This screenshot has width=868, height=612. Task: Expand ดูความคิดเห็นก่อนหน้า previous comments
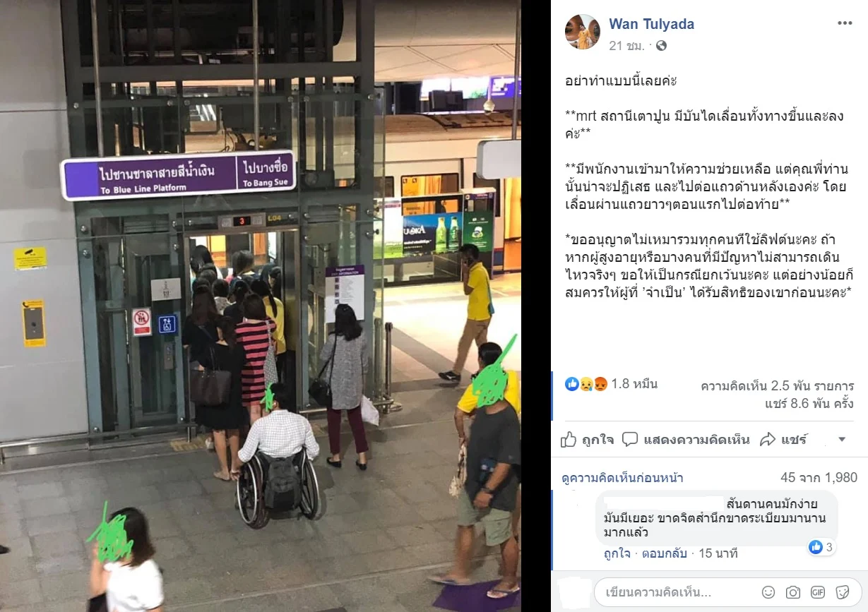[622, 478]
